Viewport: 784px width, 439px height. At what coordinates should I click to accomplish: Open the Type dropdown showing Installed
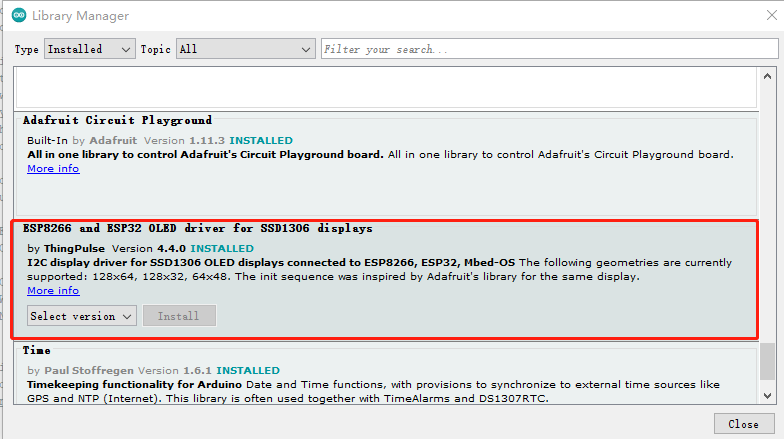pyautogui.click(x=90, y=49)
